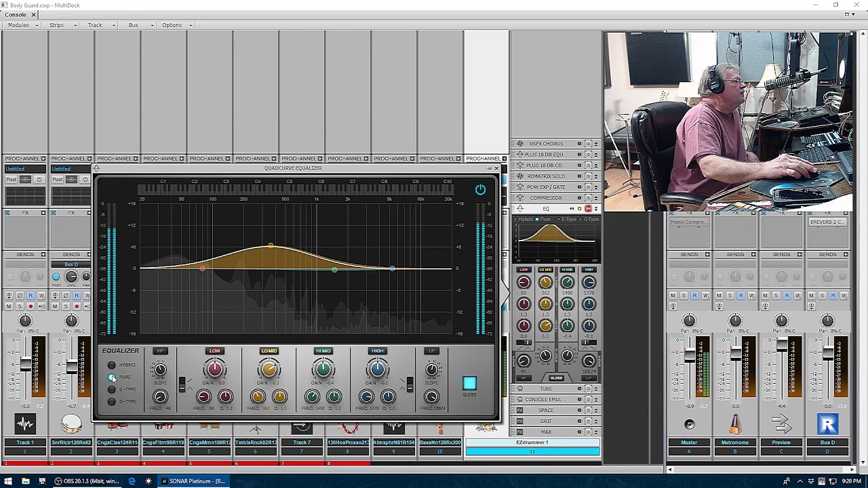
Task: Select HYBRID equalizer mode
Action: [x=112, y=365]
